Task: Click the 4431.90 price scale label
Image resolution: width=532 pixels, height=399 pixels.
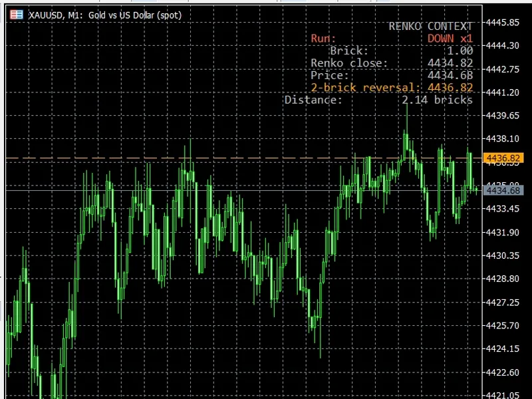Action: pos(503,232)
